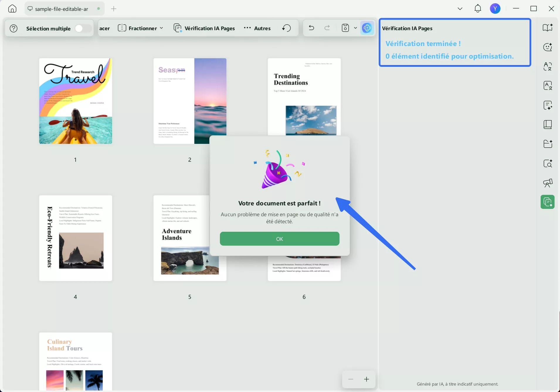Click the help question mark icon

[14, 28]
